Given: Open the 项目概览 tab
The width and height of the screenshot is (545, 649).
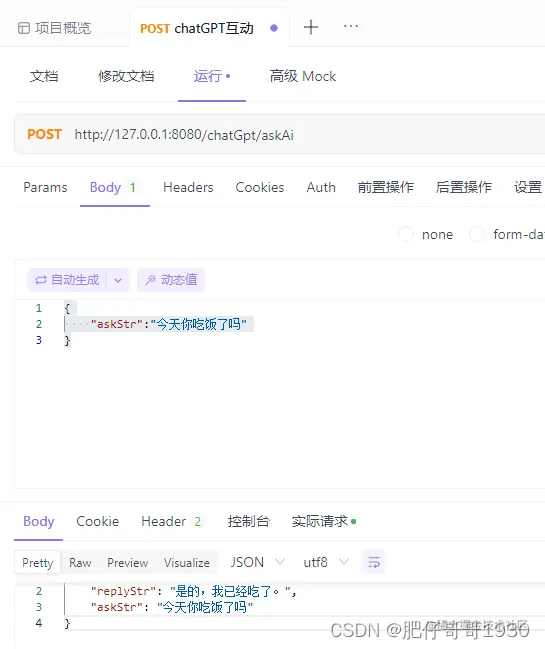Looking at the screenshot, I should pyautogui.click(x=55, y=28).
